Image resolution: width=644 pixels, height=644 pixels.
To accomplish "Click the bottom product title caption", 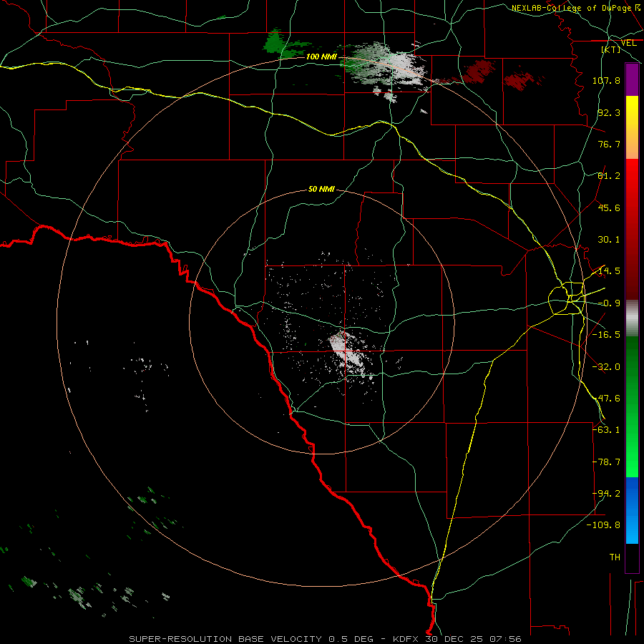I will coord(325,639).
